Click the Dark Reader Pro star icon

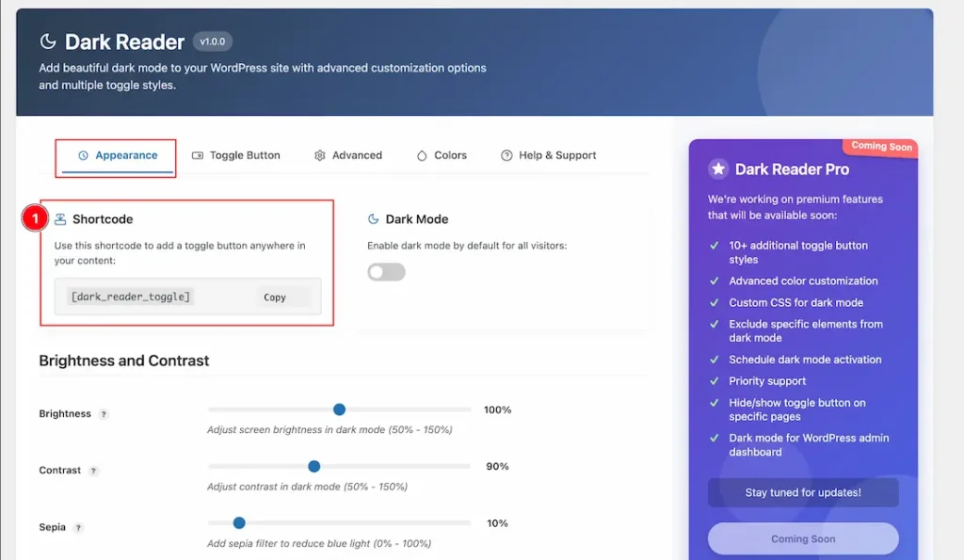pos(718,169)
